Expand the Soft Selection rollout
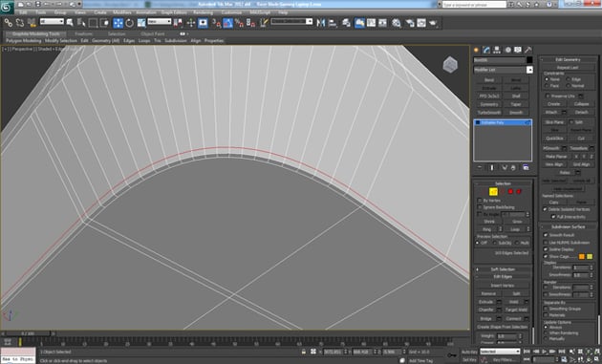602x364 pixels. [503, 269]
